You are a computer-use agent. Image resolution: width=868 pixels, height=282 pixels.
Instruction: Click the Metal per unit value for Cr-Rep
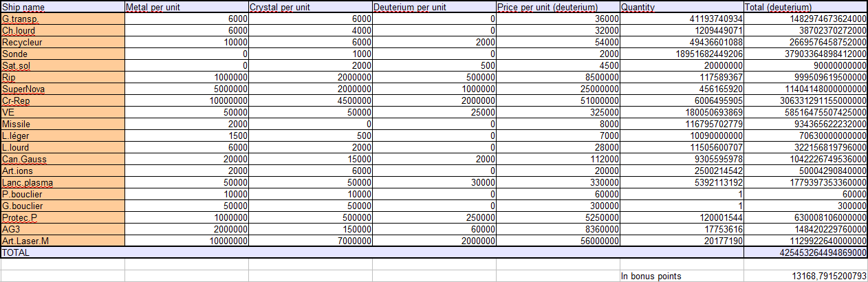click(x=186, y=101)
